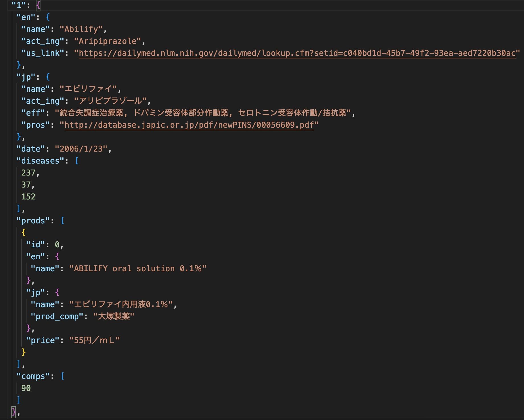Screen dimensions: 524x420
Task: Click the "id" key in prods object
Action: (36, 245)
